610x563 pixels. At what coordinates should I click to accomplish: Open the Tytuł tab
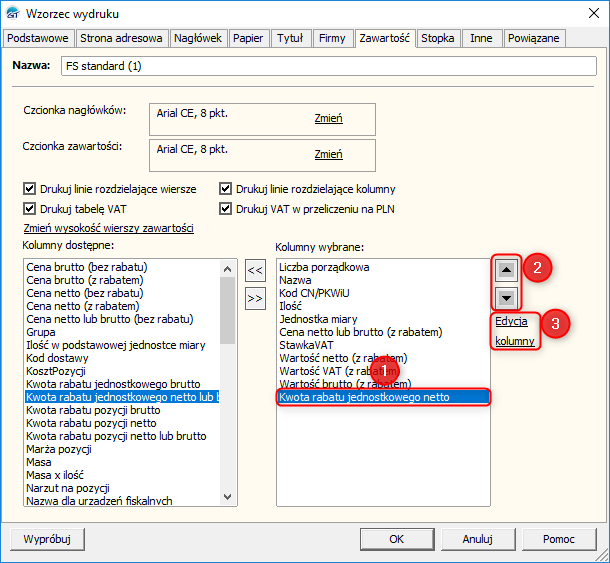(290, 38)
